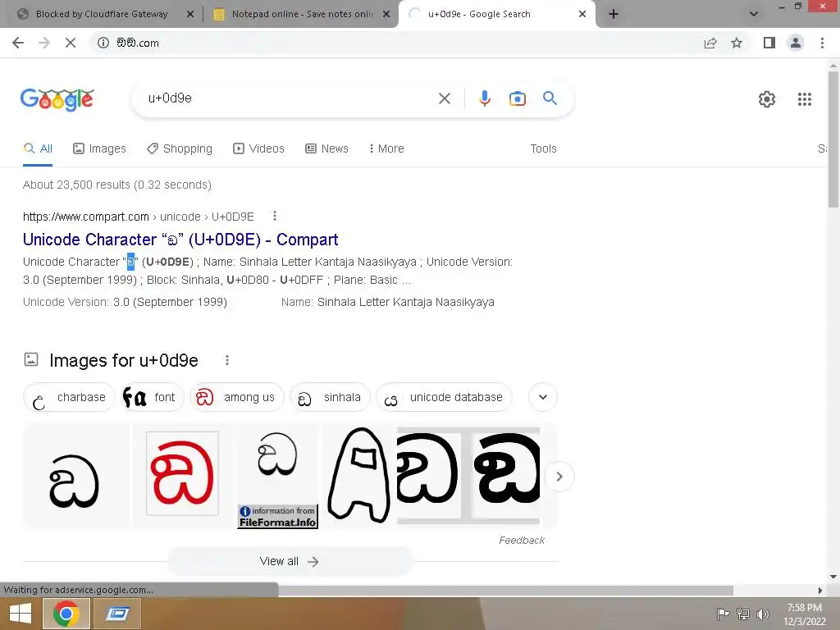840x630 pixels.
Task: Open Chrome's three-dot menu
Action: [x=822, y=43]
